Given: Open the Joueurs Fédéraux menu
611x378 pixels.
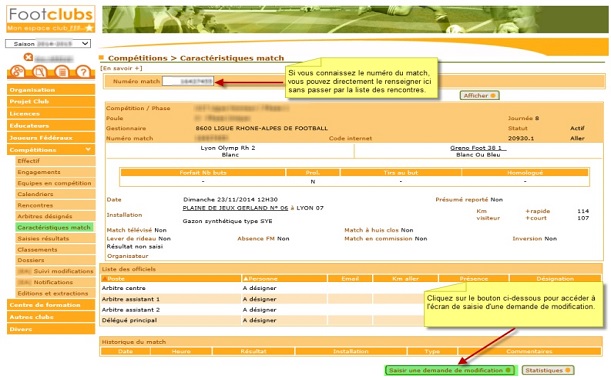Looking at the screenshot, I should [x=51, y=138].
